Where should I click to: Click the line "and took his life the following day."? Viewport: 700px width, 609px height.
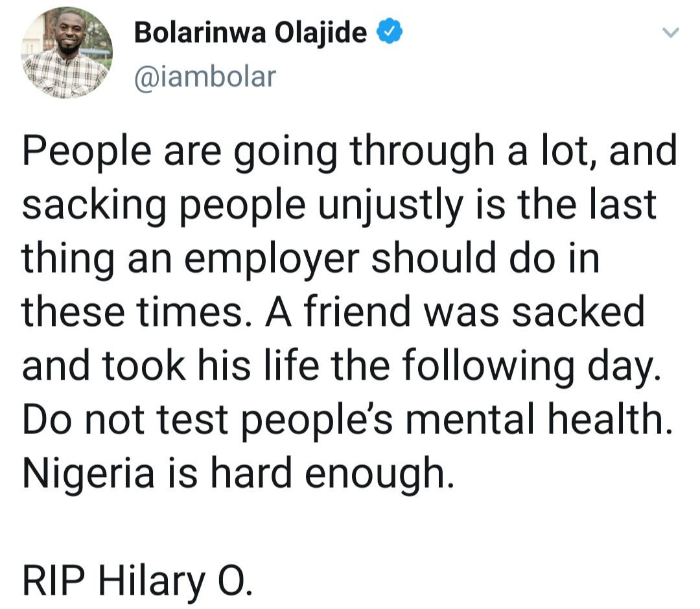342,366
